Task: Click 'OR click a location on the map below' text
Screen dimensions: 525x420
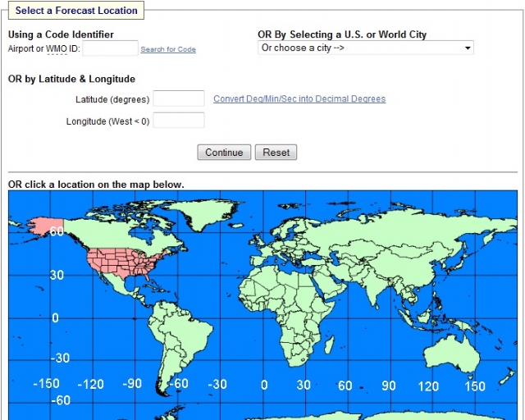Action: pyautogui.click(x=96, y=185)
